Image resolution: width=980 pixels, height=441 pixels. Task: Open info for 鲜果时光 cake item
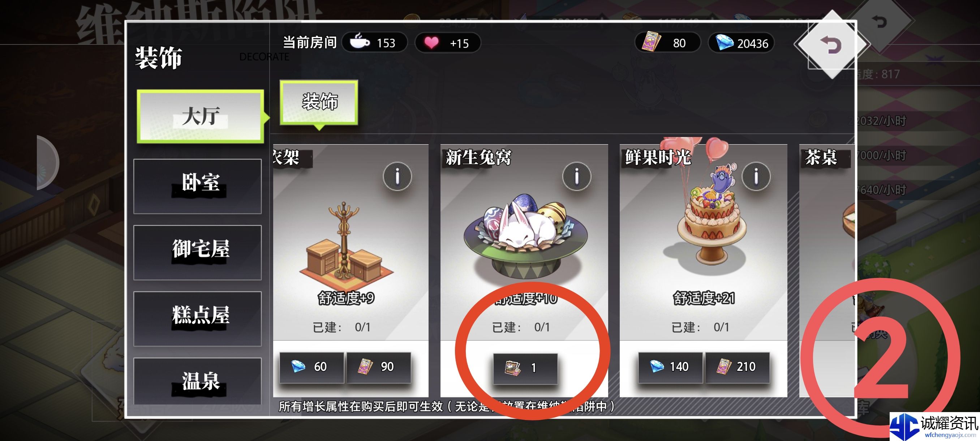tap(756, 176)
